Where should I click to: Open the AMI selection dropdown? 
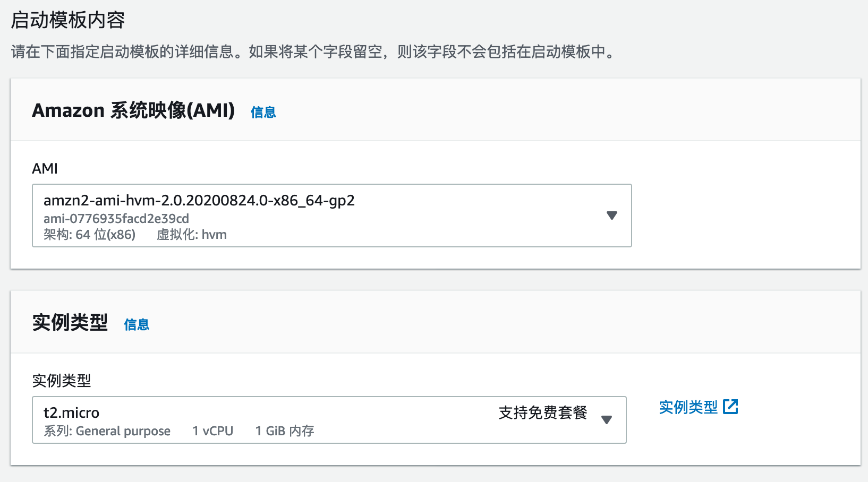pos(332,216)
